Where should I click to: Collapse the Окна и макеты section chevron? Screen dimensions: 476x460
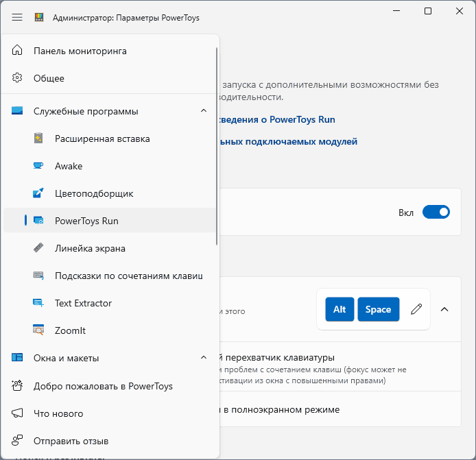[204, 358]
